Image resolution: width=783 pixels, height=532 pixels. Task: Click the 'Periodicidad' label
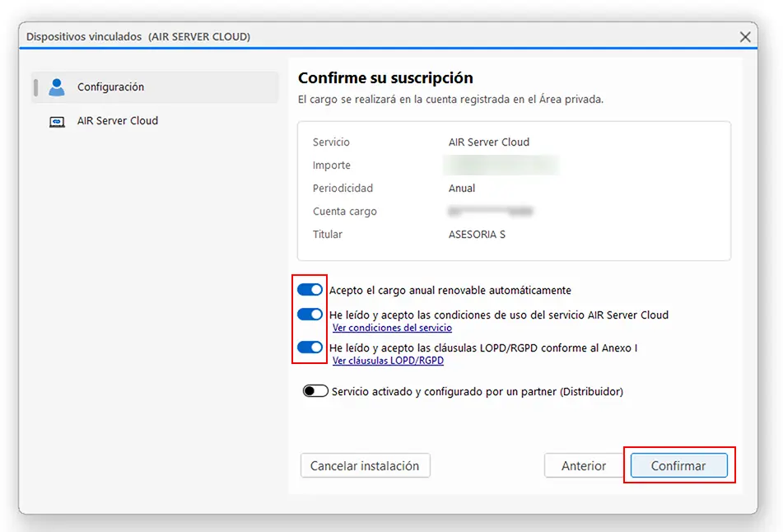[x=343, y=189]
